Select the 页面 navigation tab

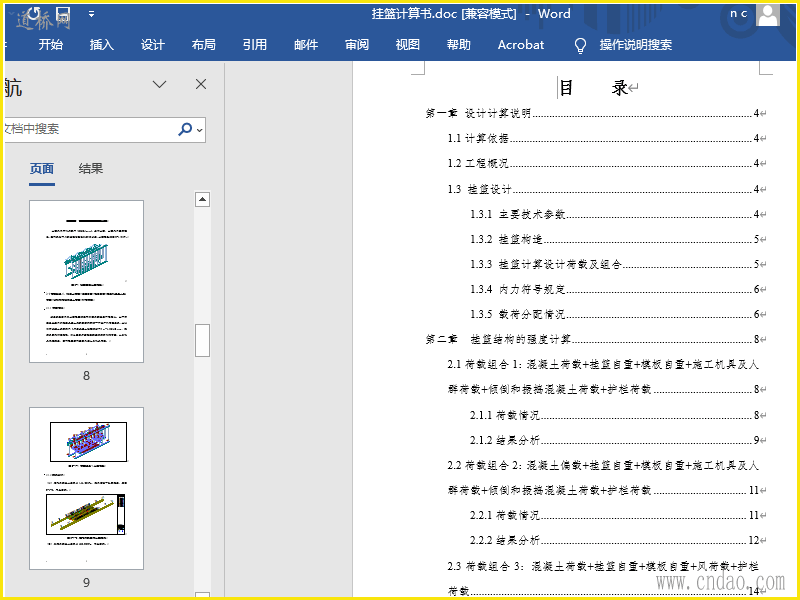41,168
